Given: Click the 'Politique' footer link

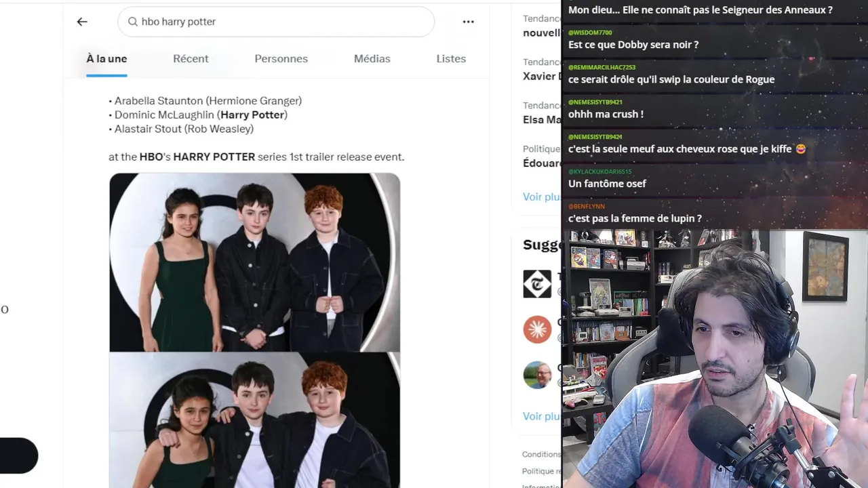Looking at the screenshot, I should tap(541, 471).
